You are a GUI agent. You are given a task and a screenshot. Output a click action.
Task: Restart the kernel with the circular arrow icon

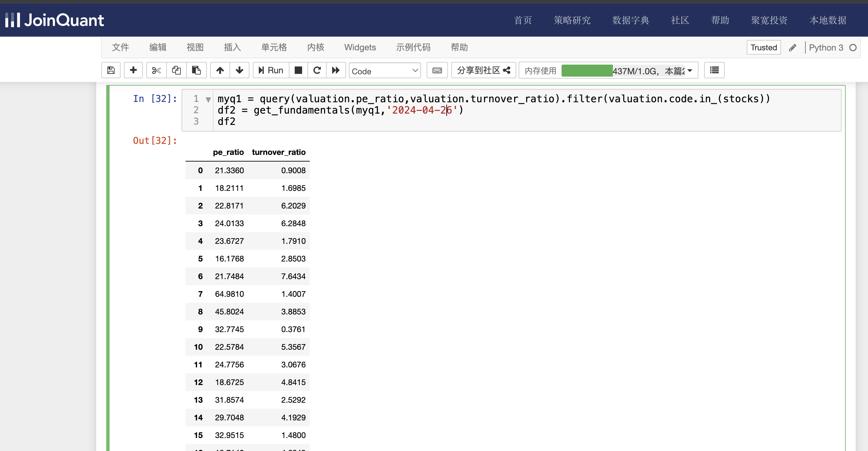coord(317,70)
